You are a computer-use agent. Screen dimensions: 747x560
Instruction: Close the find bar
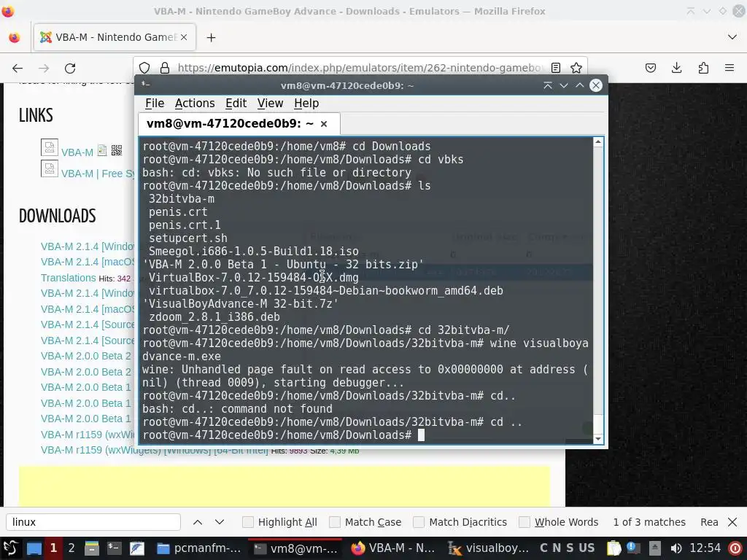732,522
